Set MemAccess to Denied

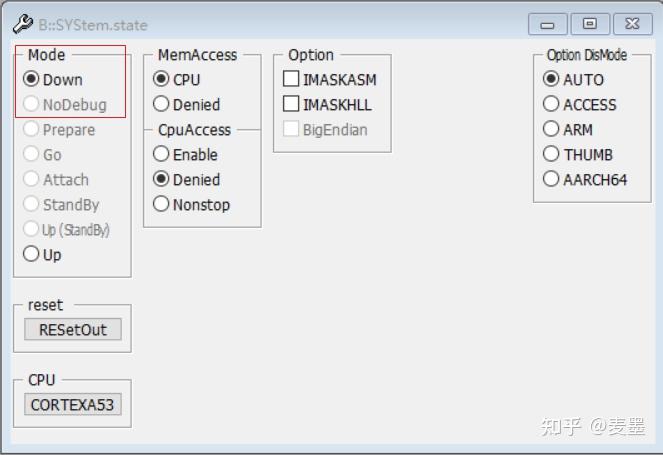coord(162,105)
